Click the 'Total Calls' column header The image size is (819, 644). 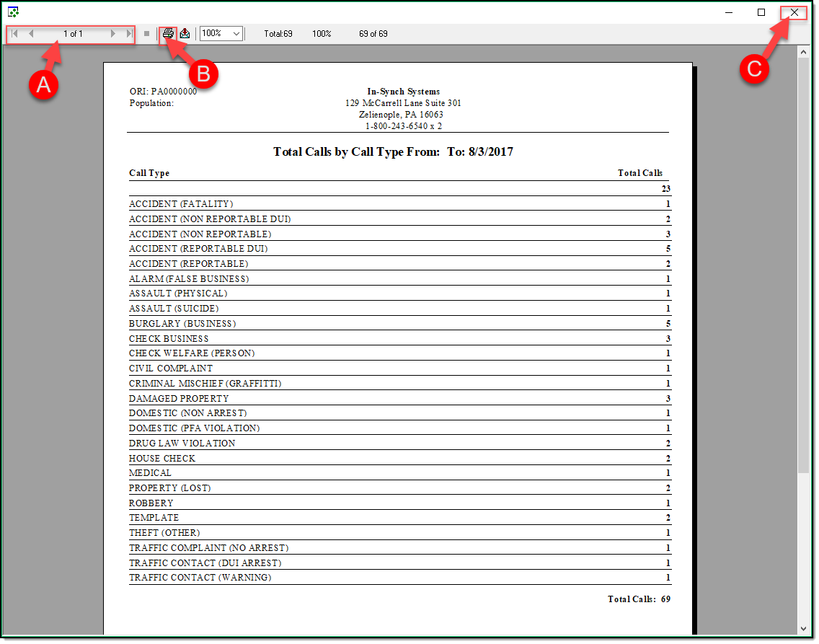click(639, 173)
